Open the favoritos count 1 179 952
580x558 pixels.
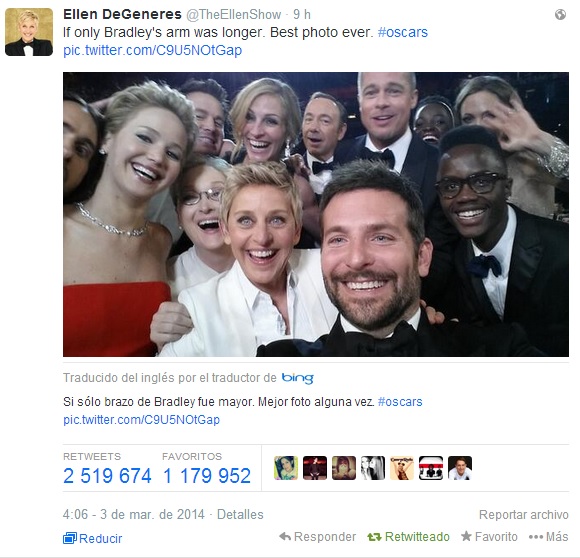(x=207, y=476)
